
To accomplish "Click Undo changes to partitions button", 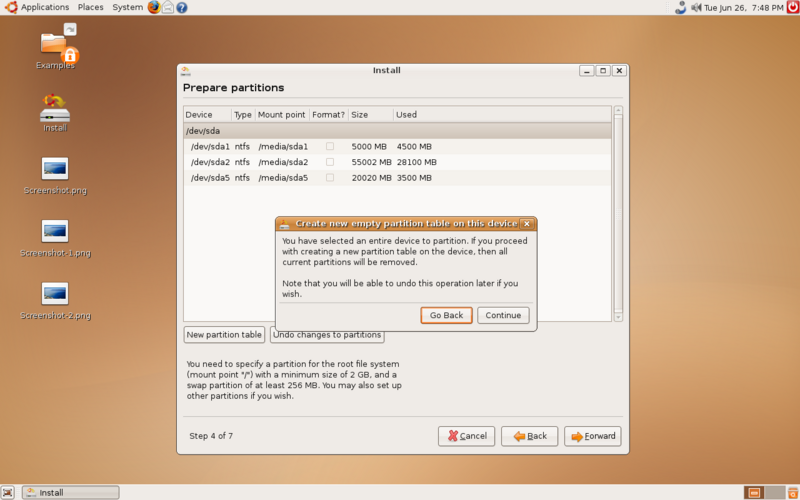I will (327, 337).
